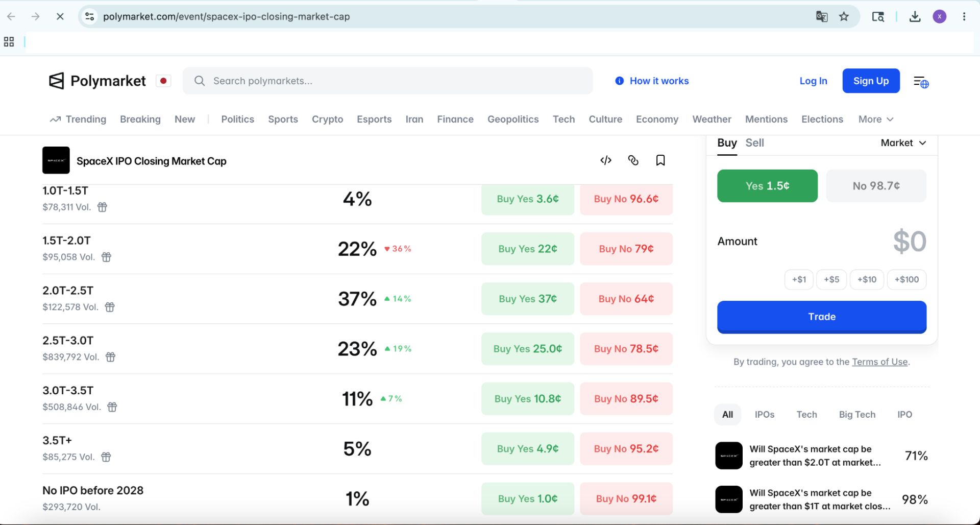The height and width of the screenshot is (525, 980).
Task: Click Buy No 89.5¢ for 3.0T-3.5T
Action: [x=626, y=399]
